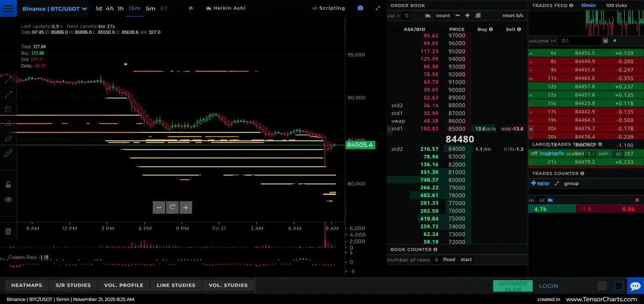
Task: Select the 15m timeframe
Action: 134,8
